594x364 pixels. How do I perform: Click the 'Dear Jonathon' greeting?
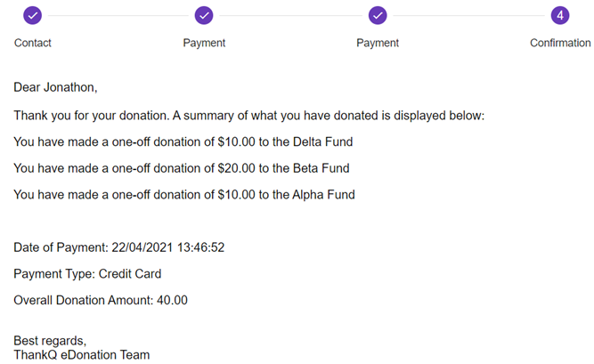[x=55, y=87]
